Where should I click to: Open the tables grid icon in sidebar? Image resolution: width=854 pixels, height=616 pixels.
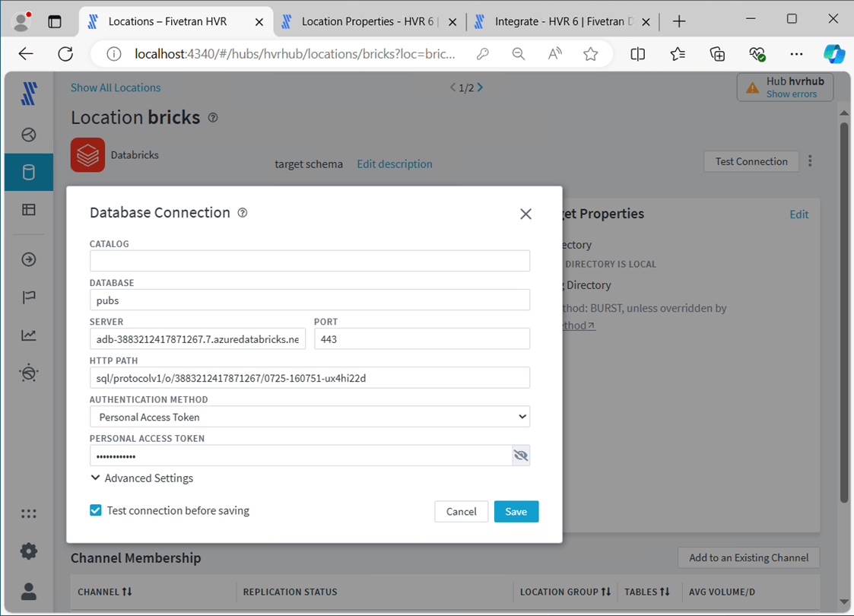[x=29, y=209]
